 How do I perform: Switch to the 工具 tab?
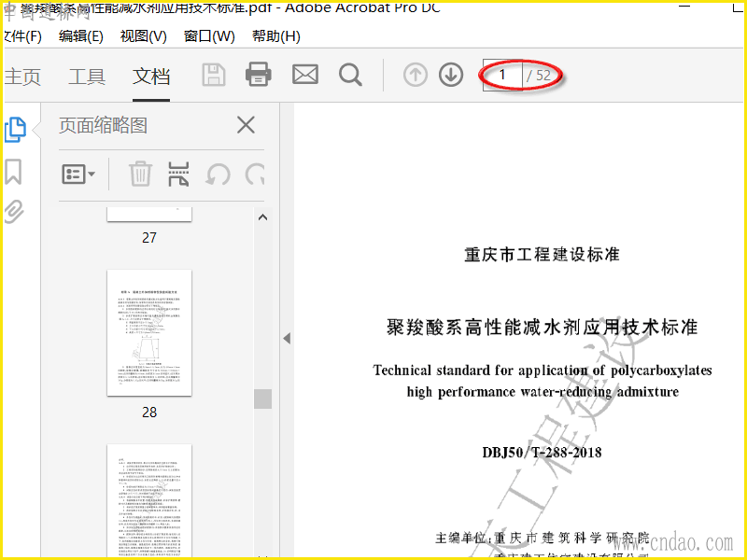(x=87, y=77)
